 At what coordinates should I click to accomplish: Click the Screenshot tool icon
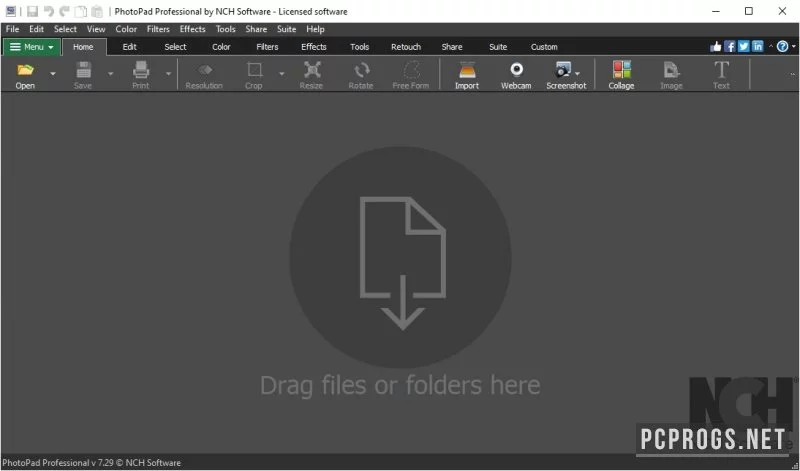coord(563,69)
